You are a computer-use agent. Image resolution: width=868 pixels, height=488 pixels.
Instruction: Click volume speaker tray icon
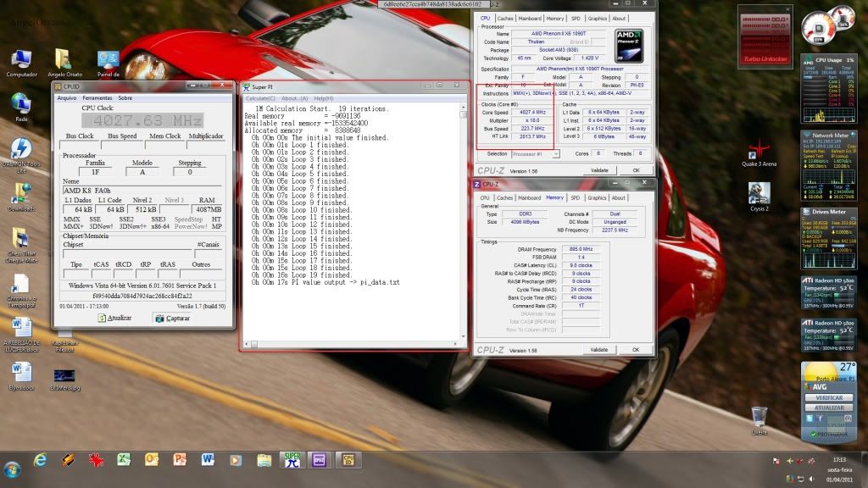[811, 479]
